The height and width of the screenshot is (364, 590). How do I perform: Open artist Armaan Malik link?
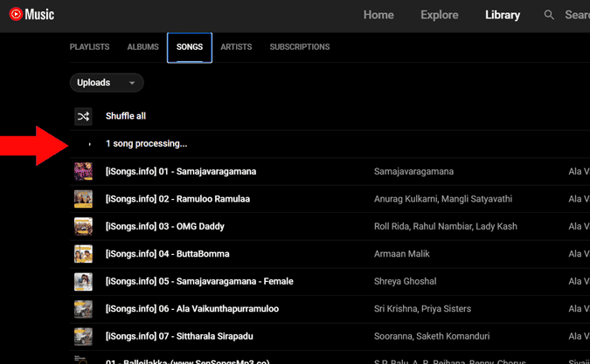401,254
